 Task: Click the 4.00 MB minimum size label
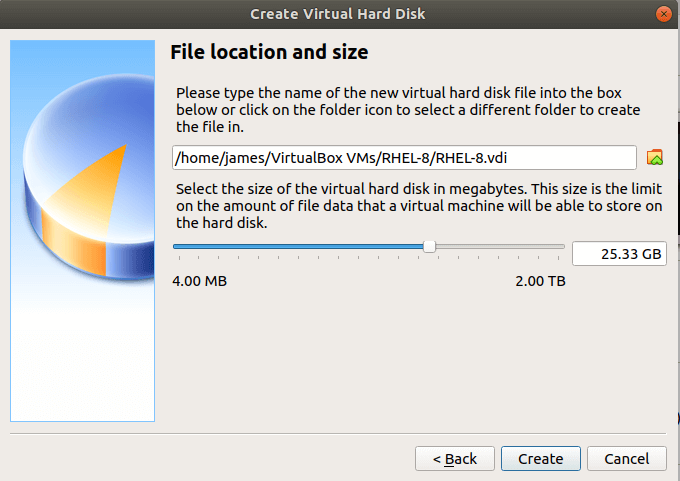200,282
